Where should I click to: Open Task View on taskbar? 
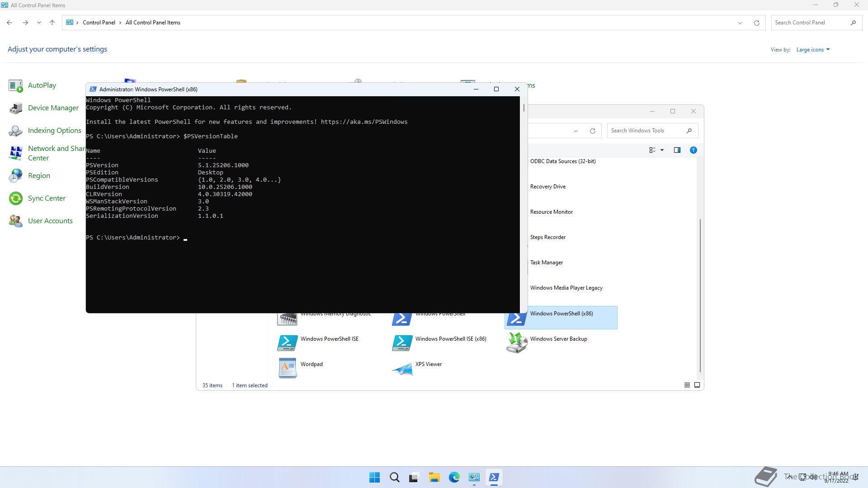point(414,477)
